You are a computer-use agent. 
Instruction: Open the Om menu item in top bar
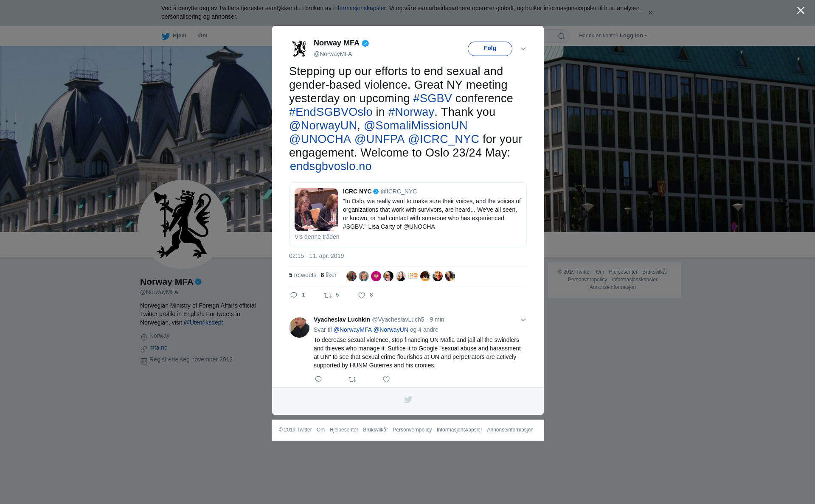tap(202, 36)
